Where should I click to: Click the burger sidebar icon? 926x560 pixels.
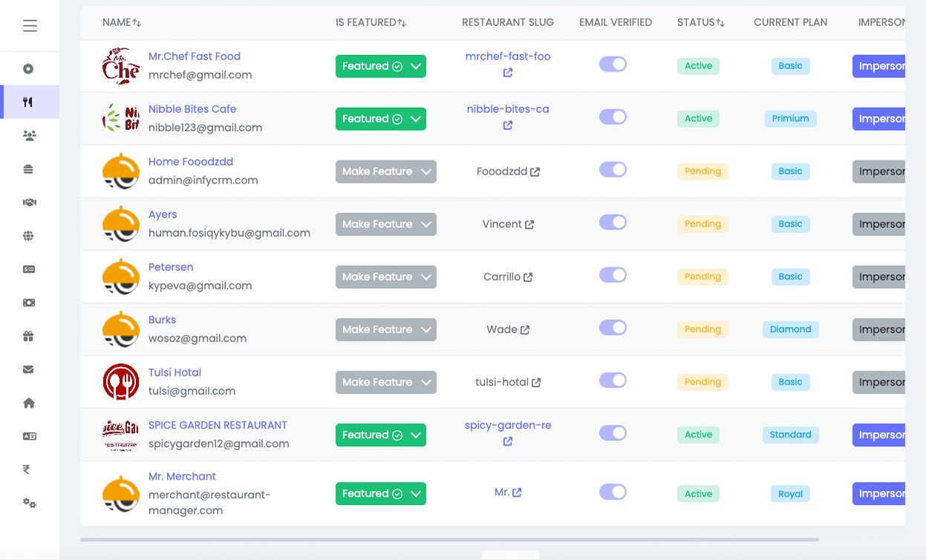29,169
